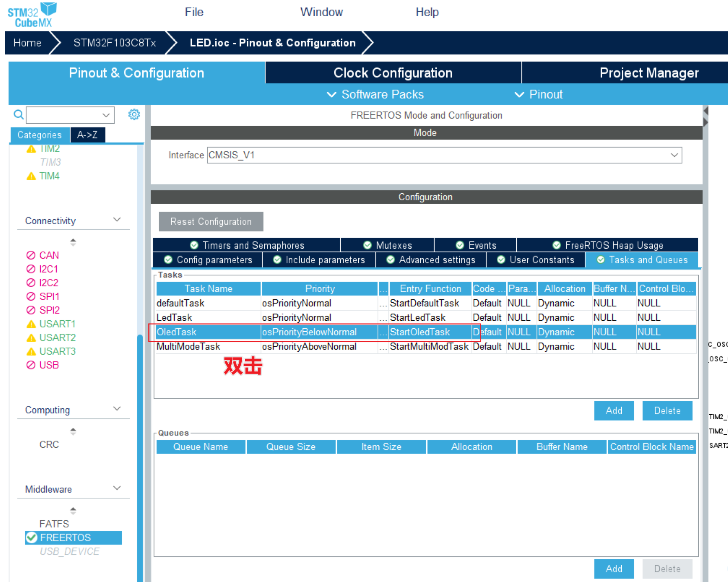The image size is (728, 582).
Task: Open the Help menu
Action: point(427,12)
